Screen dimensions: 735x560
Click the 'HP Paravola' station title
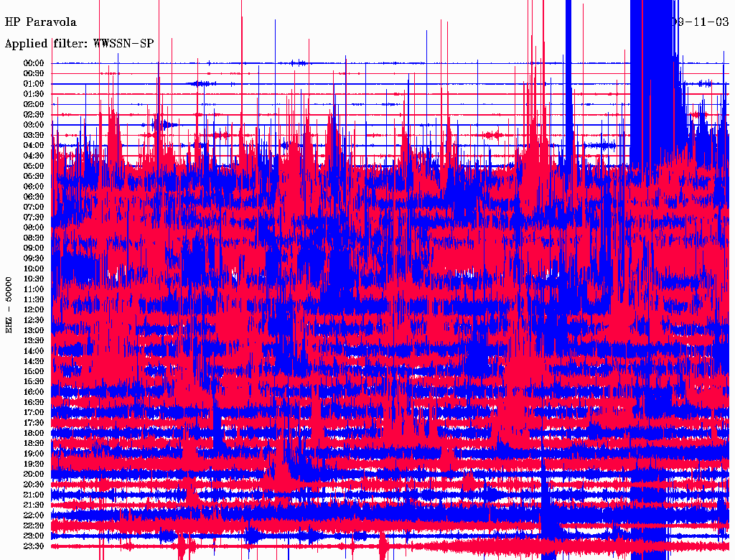pyautogui.click(x=41, y=22)
